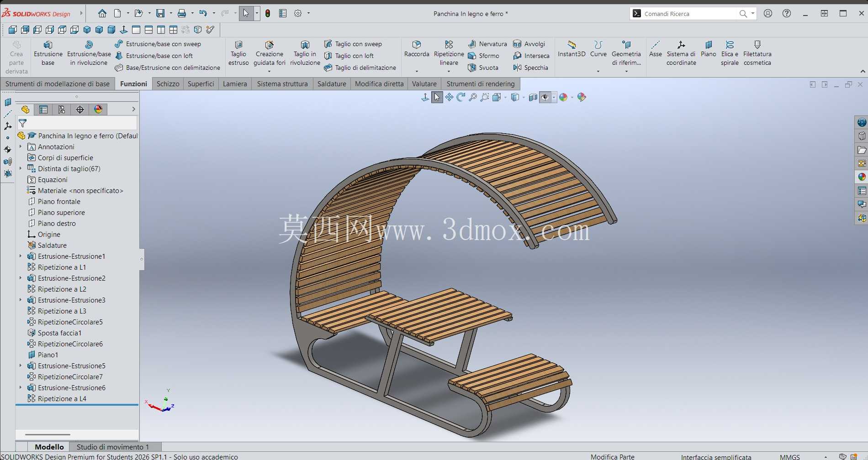Click Materiale <non specificato> entry
This screenshot has height=460, width=868.
point(80,190)
